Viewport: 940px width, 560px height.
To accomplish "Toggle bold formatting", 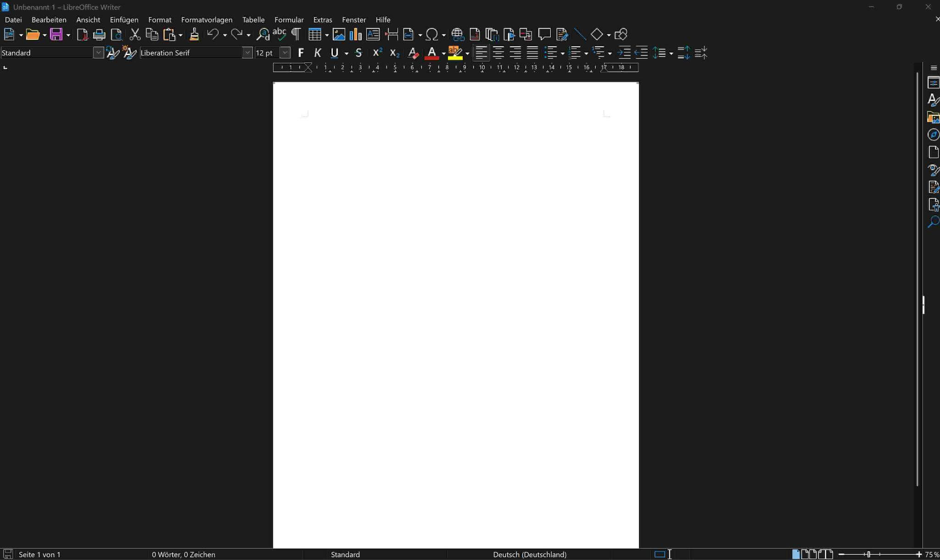I will (x=301, y=53).
